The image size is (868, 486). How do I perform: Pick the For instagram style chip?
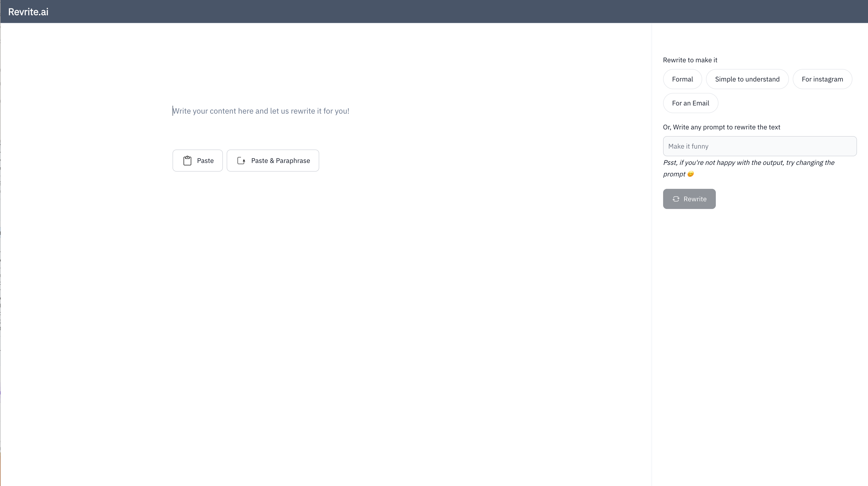coord(822,79)
